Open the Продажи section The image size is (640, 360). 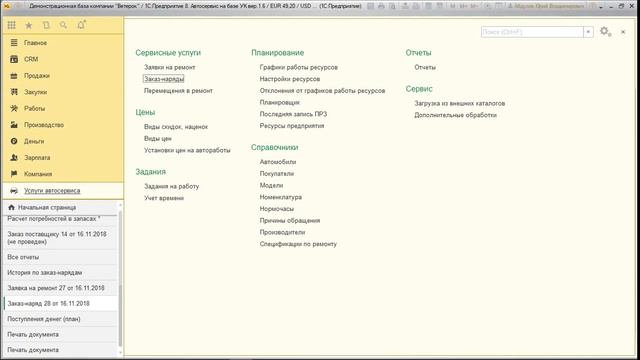pyautogui.click(x=62, y=76)
